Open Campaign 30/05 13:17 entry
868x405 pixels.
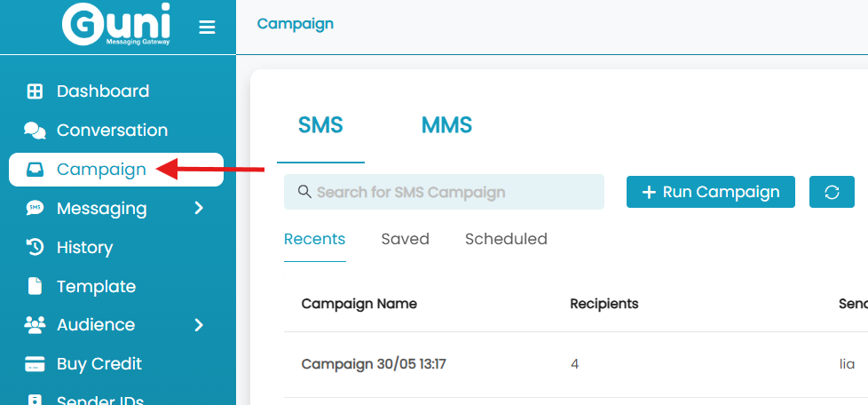[374, 364]
